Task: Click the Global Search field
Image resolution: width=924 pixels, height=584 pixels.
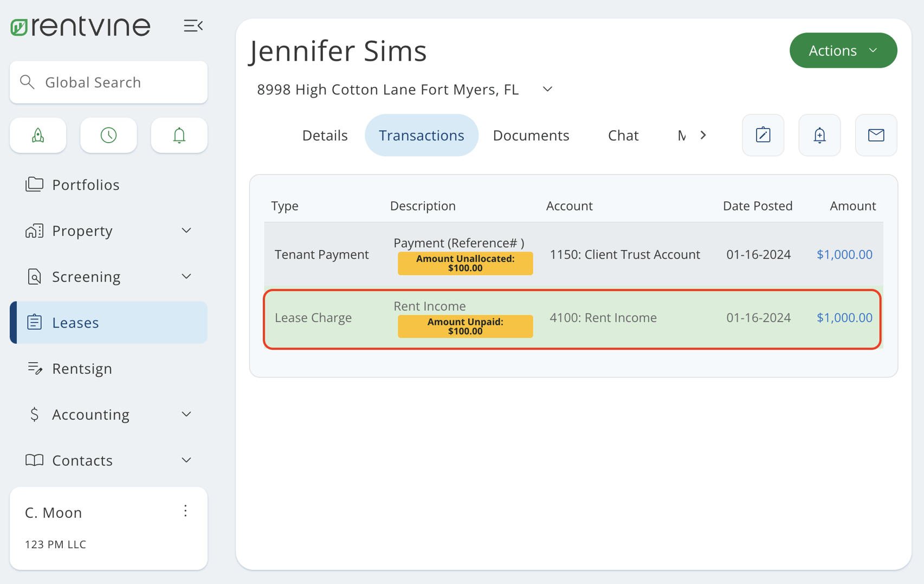Action: point(108,82)
